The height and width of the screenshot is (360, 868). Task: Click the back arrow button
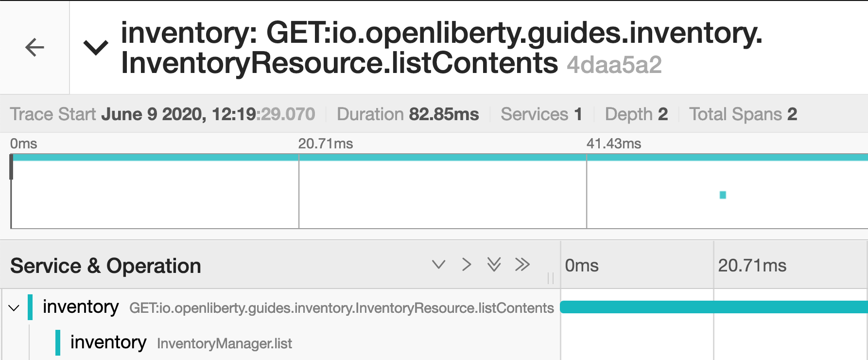click(x=35, y=47)
